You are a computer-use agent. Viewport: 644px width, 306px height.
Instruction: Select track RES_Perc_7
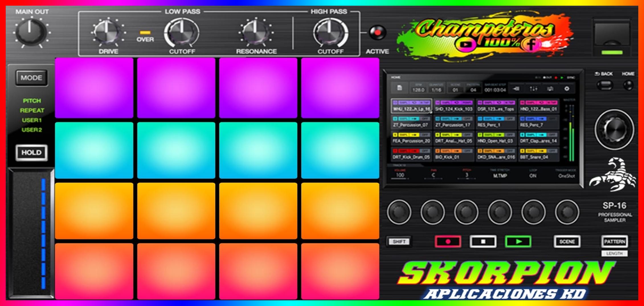pyautogui.click(x=538, y=122)
